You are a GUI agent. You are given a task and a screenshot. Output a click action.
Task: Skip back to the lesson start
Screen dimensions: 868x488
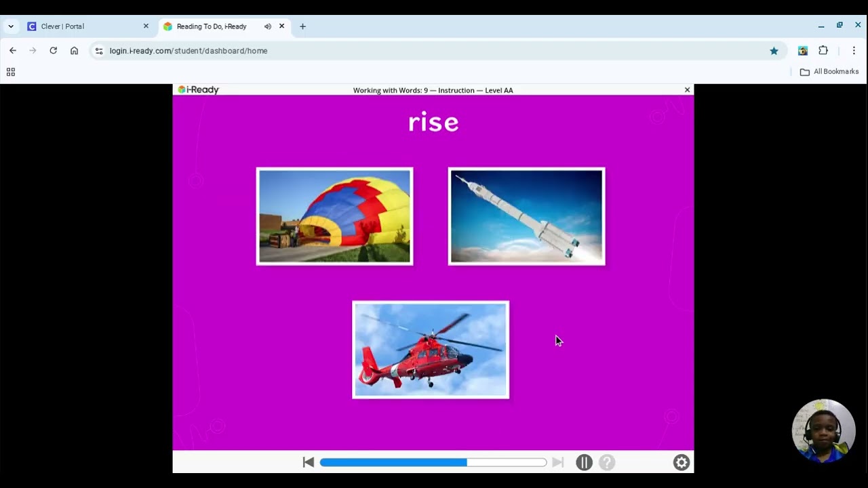(309, 462)
